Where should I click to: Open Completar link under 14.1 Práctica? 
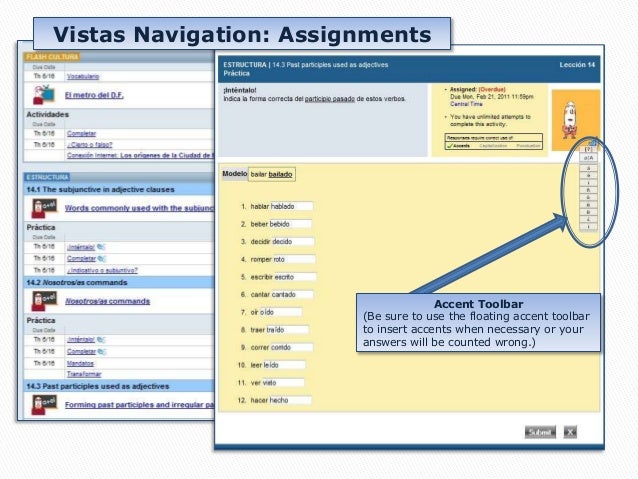[x=81, y=258]
